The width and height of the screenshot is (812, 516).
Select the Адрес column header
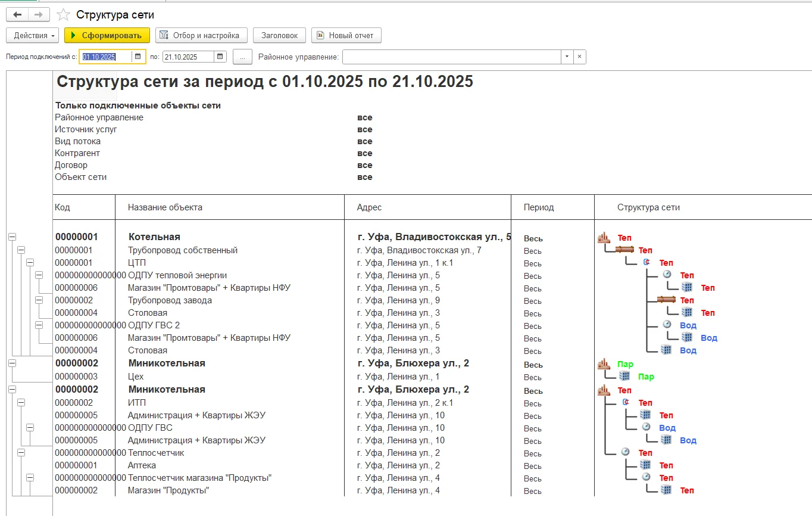pyautogui.click(x=369, y=207)
